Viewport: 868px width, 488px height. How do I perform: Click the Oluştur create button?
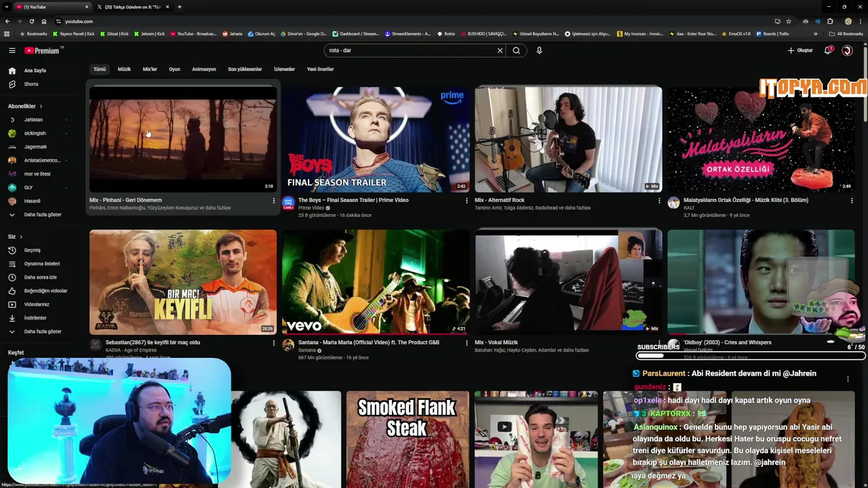click(x=800, y=50)
